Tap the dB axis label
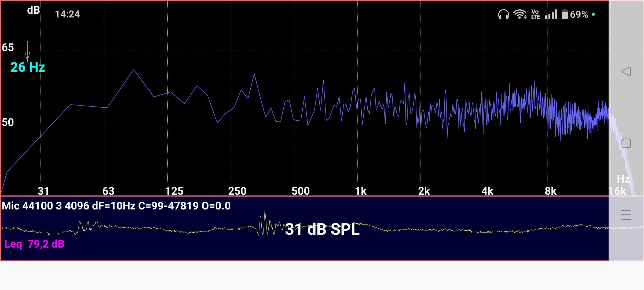 click(x=34, y=10)
